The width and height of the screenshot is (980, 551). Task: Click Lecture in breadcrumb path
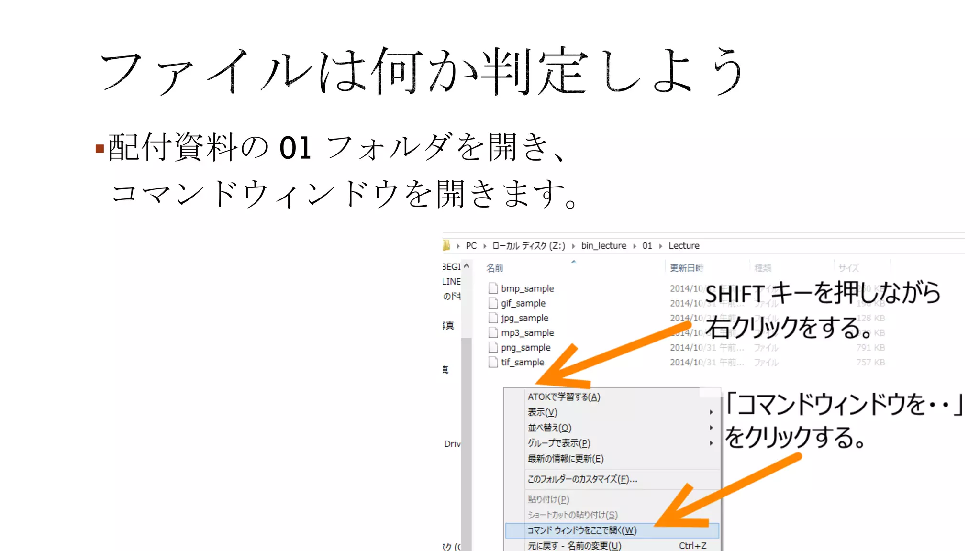(x=684, y=245)
